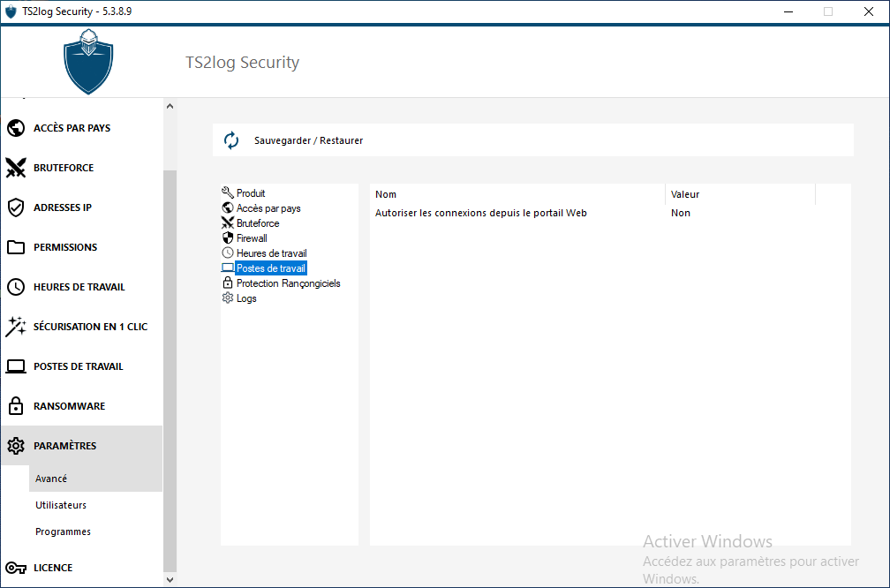Click the shield checkmark Adresses IP icon
Image resolution: width=890 pixels, height=588 pixels.
tap(16, 207)
